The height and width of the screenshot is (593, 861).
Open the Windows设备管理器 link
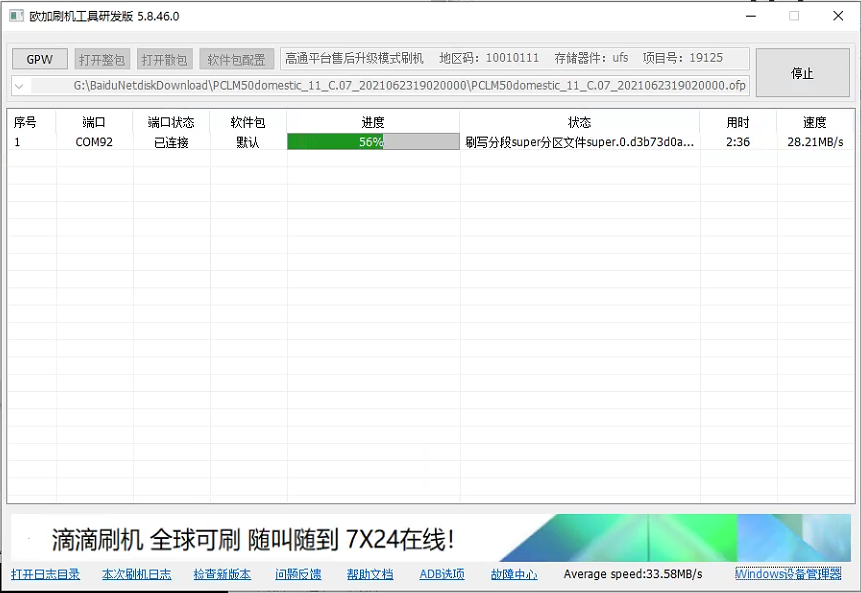pos(788,574)
